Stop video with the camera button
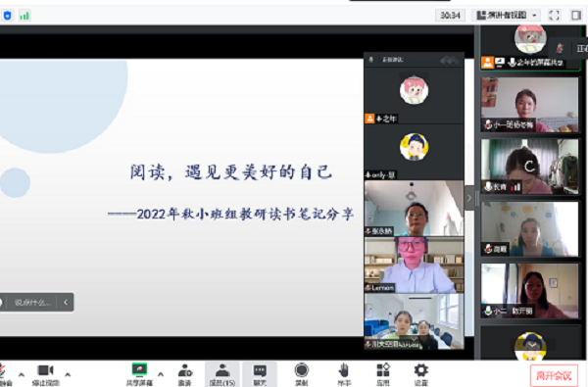The image size is (588, 387). click(46, 374)
